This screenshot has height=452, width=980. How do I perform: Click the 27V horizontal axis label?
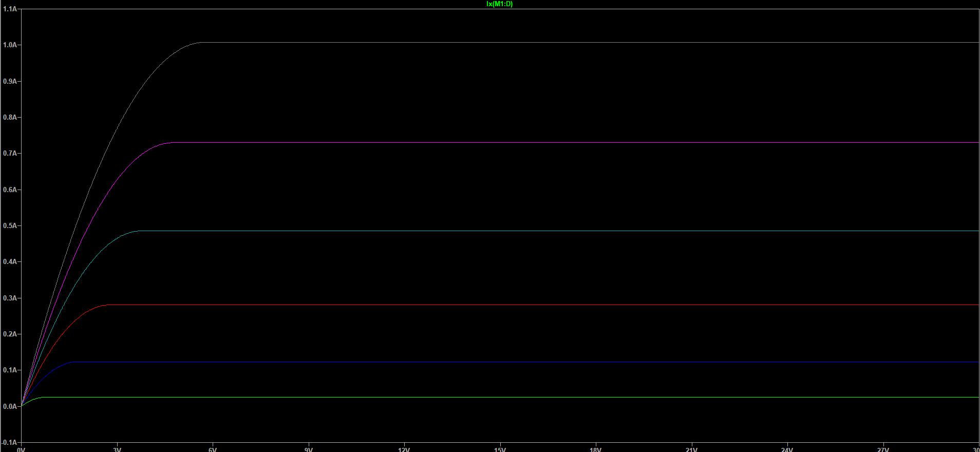pyautogui.click(x=883, y=449)
